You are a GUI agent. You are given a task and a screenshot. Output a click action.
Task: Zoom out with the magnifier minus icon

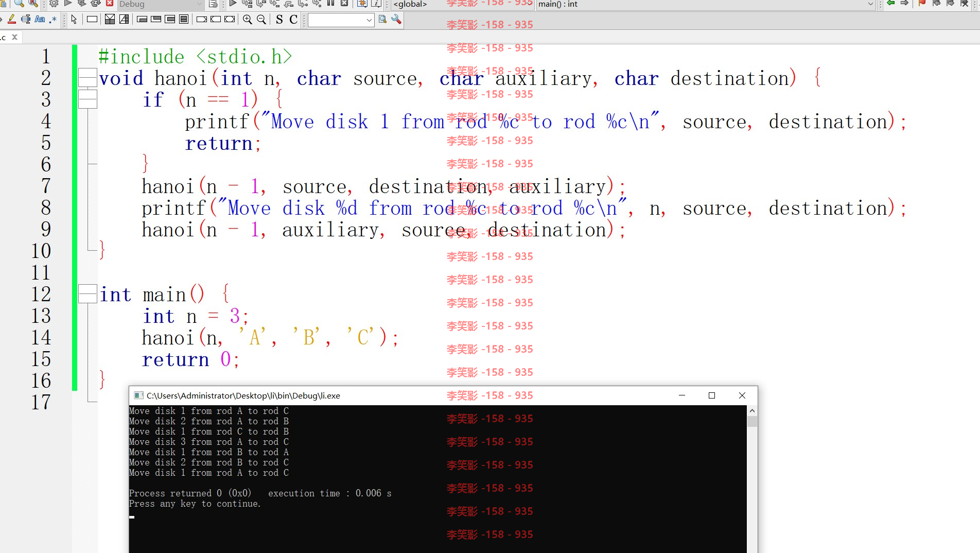(x=261, y=20)
